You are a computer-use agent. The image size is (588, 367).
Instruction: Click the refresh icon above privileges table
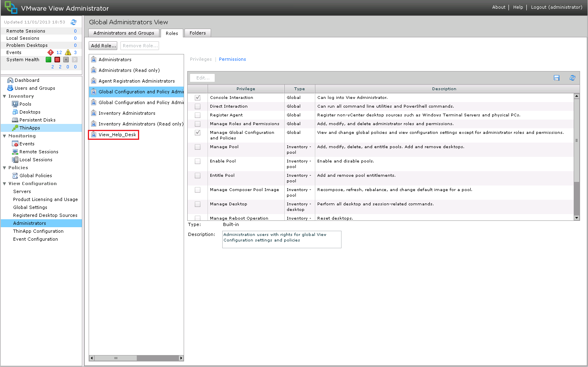572,78
